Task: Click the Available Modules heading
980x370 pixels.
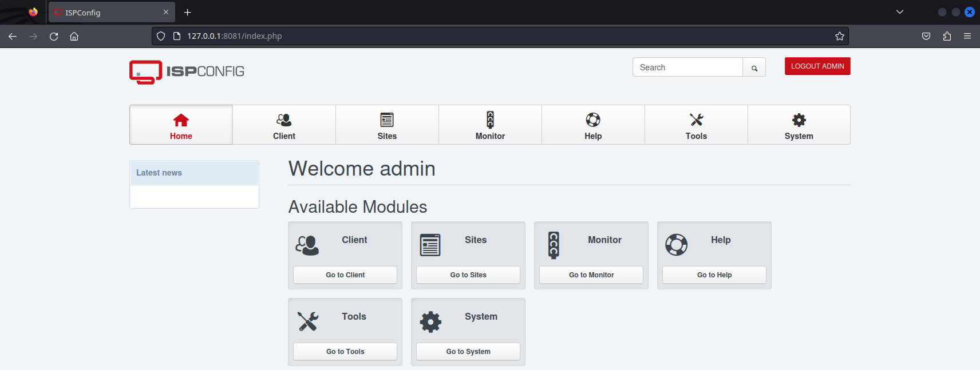Action: 358,207
